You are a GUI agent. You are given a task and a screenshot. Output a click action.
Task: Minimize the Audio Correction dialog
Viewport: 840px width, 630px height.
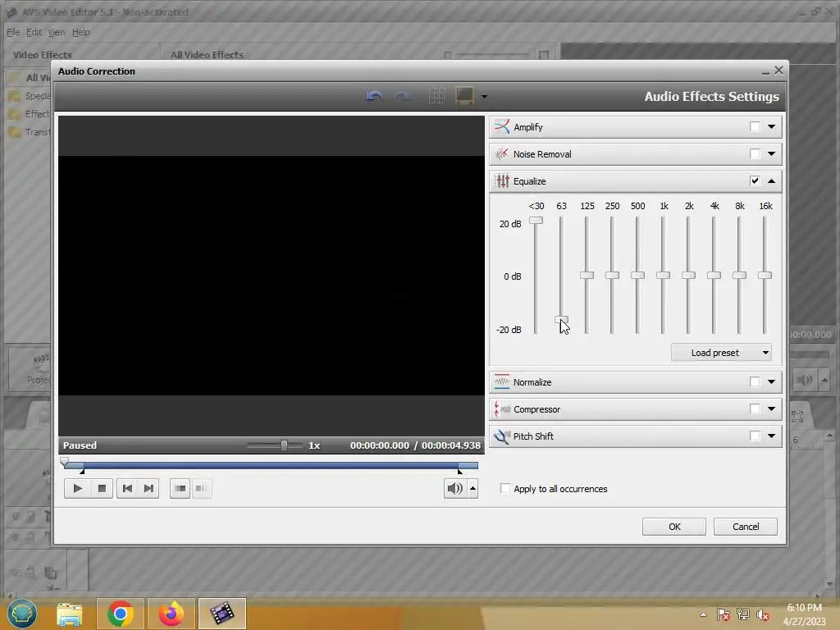point(765,71)
